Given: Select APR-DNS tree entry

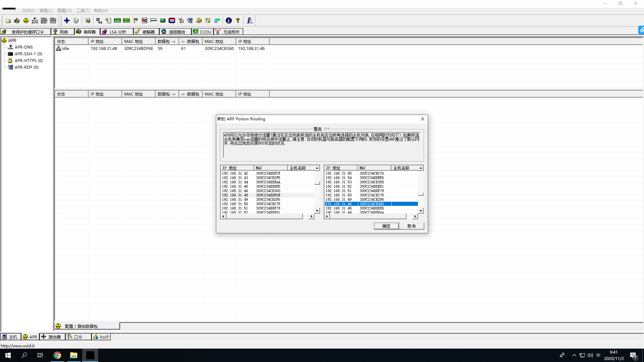Looking at the screenshot, I should [23, 47].
